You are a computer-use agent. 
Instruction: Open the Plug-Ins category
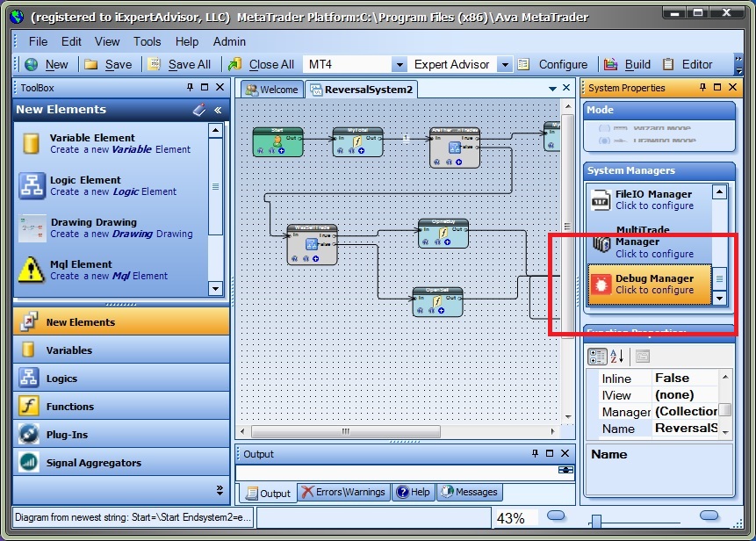[121, 434]
